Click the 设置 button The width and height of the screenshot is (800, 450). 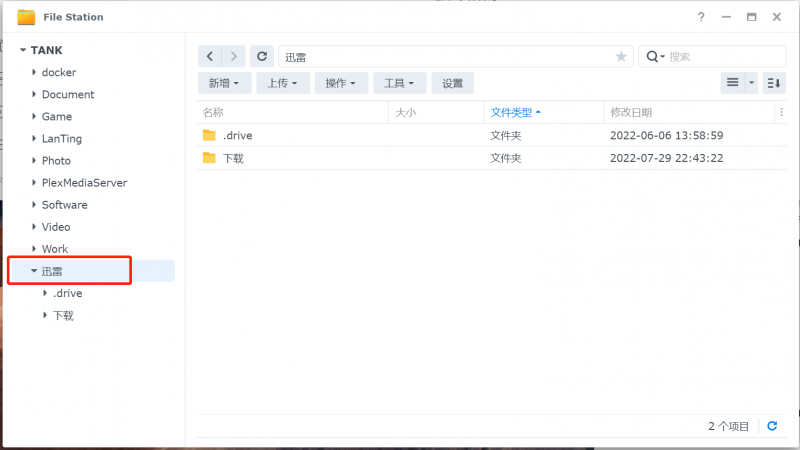[453, 83]
